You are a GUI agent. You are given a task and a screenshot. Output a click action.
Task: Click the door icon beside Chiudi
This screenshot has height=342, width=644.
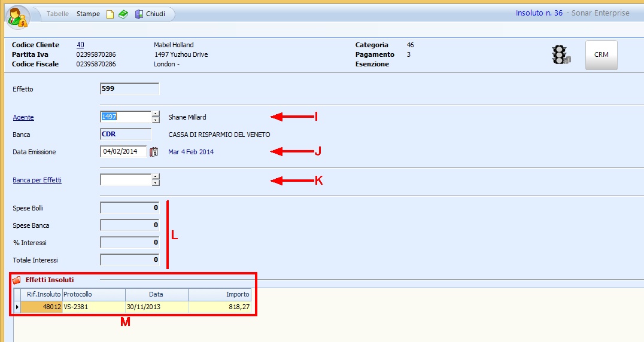(x=139, y=14)
